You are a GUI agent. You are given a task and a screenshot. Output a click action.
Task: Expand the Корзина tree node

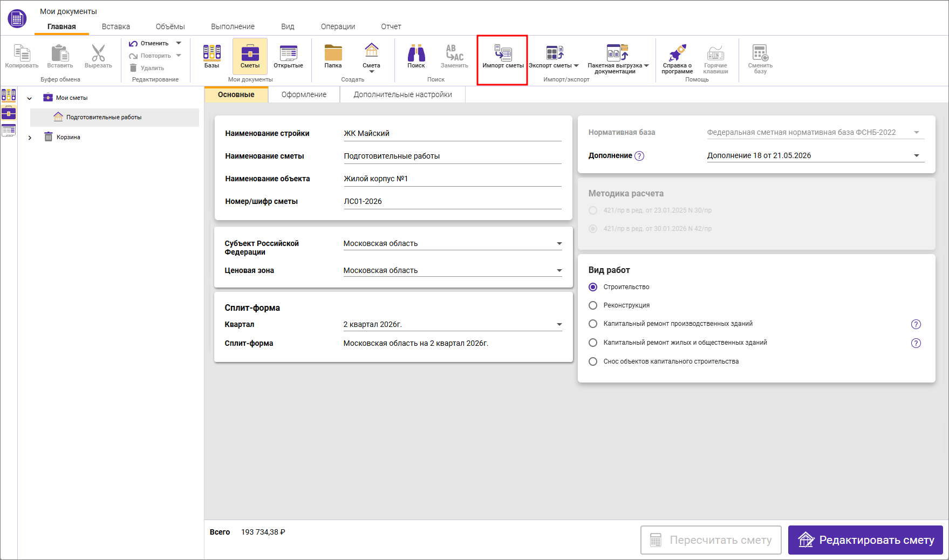pos(30,138)
